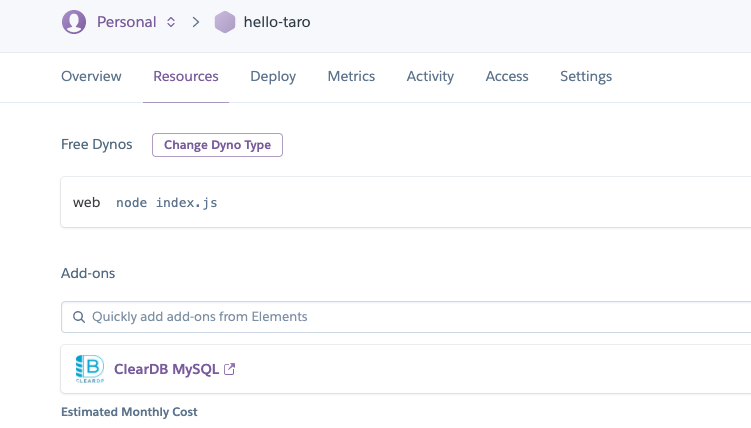Image resolution: width=751 pixels, height=428 pixels.
Task: Open the Overview tab
Action: [91, 76]
